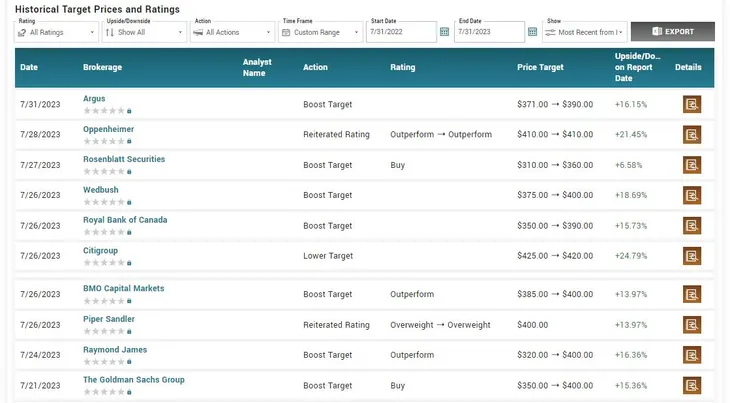Select the "Outperform → Outperform" rating cell
This screenshot has height=403, width=730.
(441, 134)
